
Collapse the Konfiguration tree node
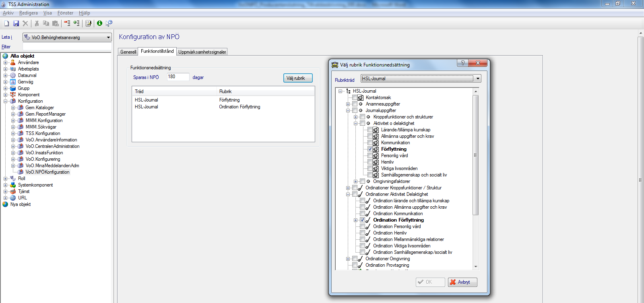tap(6, 101)
